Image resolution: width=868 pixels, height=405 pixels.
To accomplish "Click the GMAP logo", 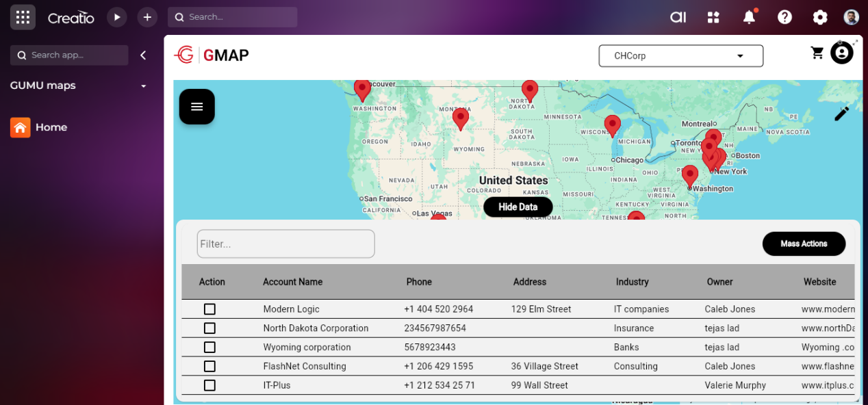I will click(212, 55).
